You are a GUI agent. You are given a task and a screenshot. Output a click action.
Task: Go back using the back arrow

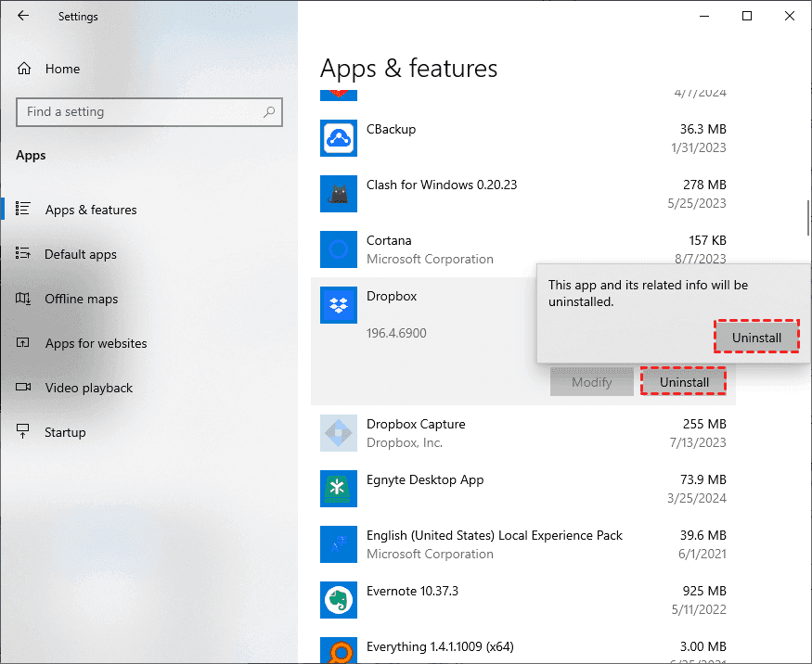coord(23,16)
